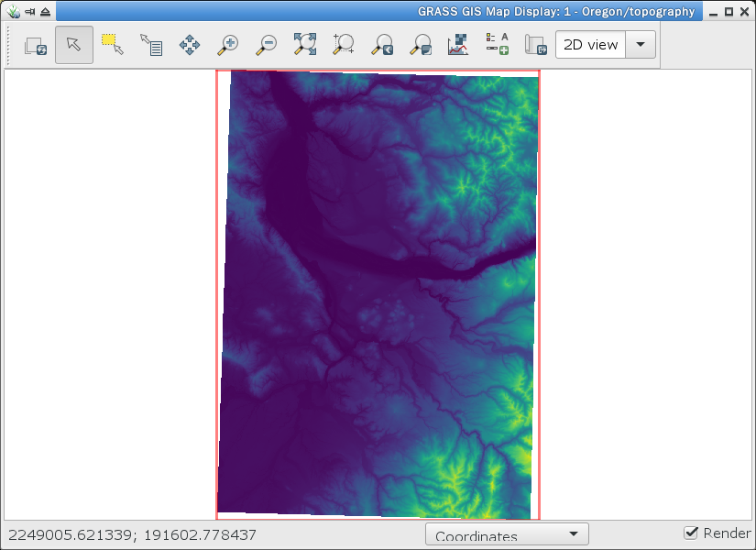Select the Zoom out tool
Image resolution: width=756 pixels, height=550 pixels.
(x=266, y=45)
